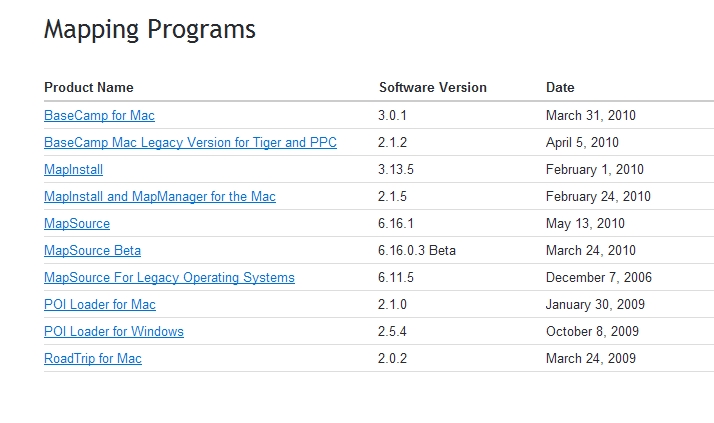Screen dimensions: 714x423
Task: Open BaseCamp Mac Legacy Version for Tiger and PPC
Action: [x=190, y=142]
